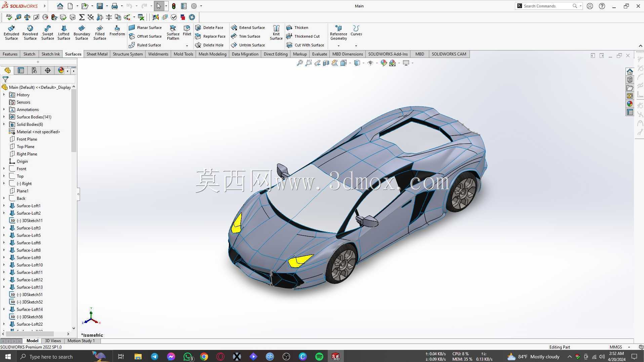Click the Save icon
Viewport: 644px width, 362px height.
point(100,6)
